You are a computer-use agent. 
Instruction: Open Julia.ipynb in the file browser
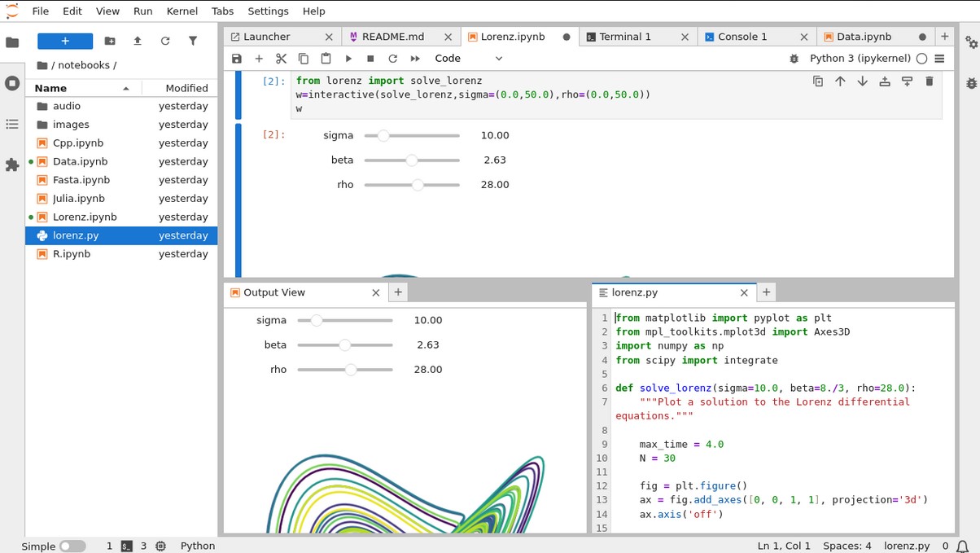coord(78,199)
